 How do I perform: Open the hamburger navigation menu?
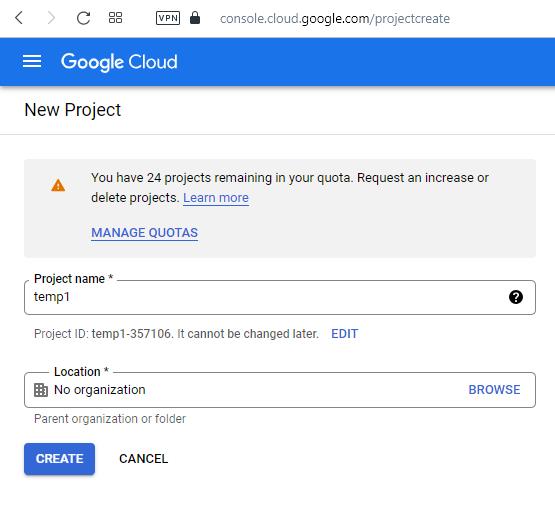[x=32, y=61]
